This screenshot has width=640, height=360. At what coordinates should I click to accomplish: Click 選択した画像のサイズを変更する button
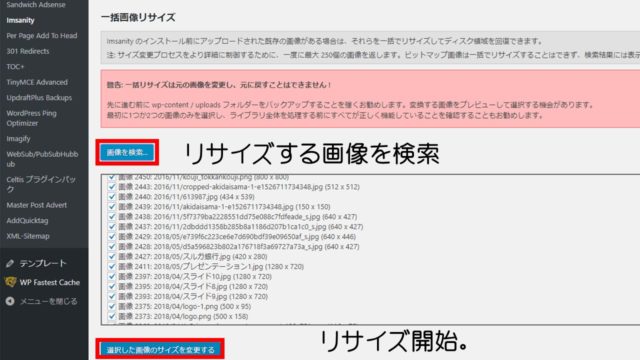(x=160, y=349)
